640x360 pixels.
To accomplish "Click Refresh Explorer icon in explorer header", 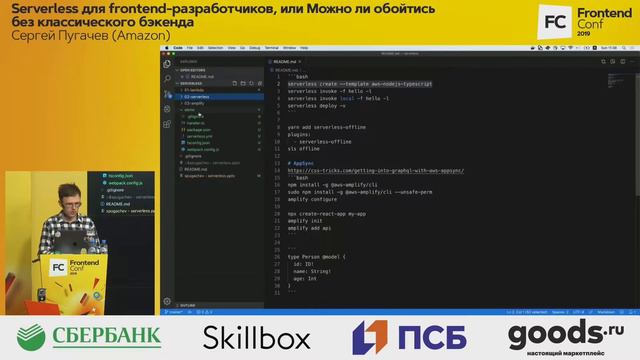I will click(x=251, y=83).
